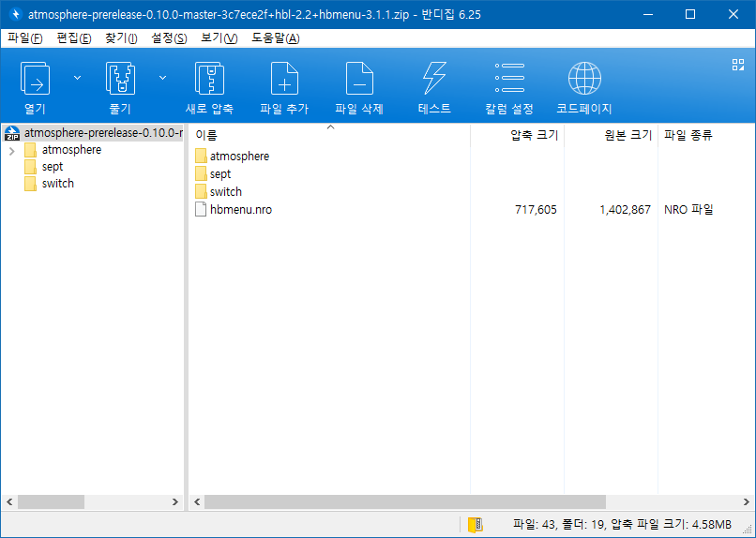Screen dimensions: 756x538
Task: Click the tree pane's right scroll arrow
Action: (175, 501)
